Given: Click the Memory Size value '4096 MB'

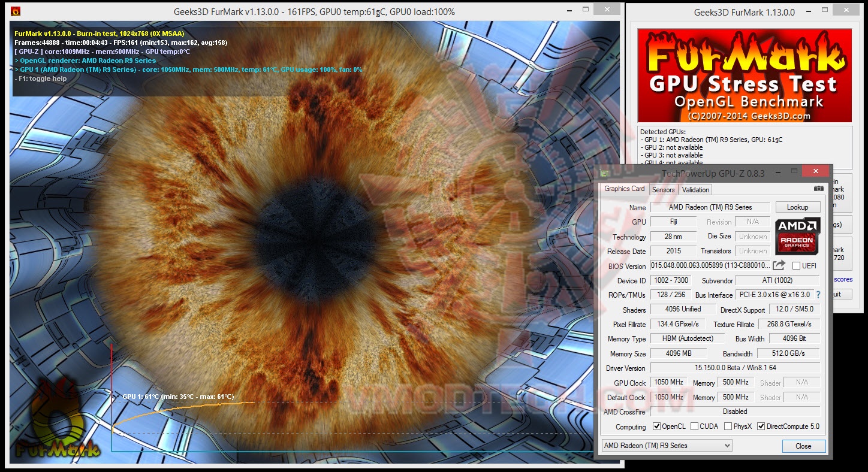Looking at the screenshot, I should point(679,353).
